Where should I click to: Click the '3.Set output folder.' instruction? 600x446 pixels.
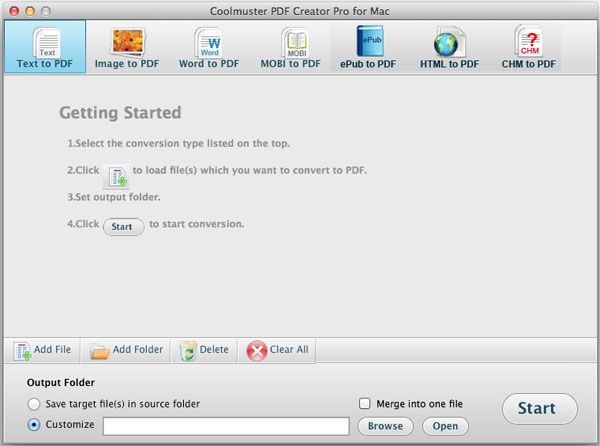(114, 197)
